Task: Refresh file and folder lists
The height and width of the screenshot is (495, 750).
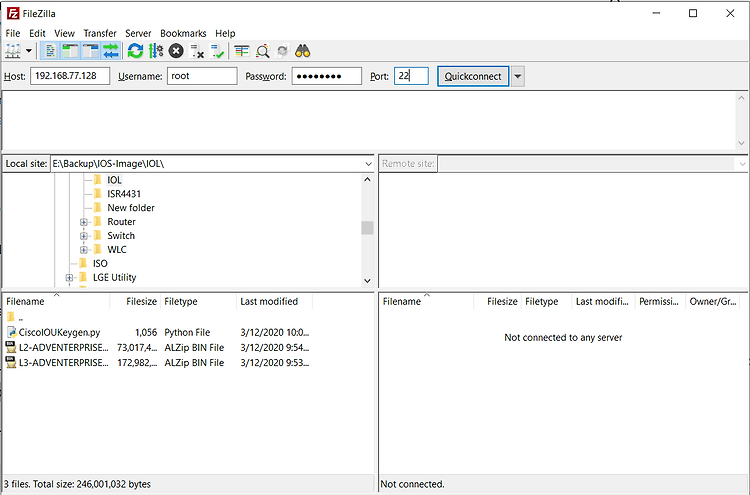Action: click(x=135, y=51)
